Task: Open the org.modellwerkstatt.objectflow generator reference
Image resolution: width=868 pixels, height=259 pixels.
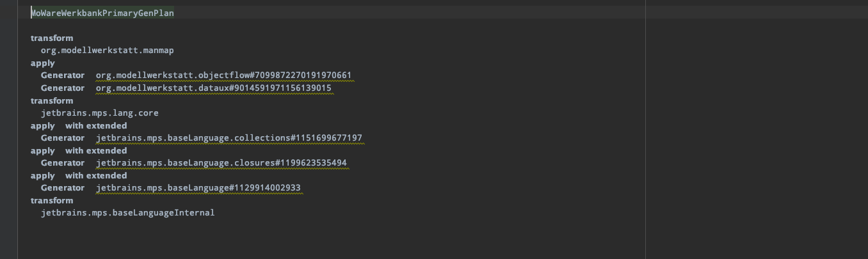Action: [x=223, y=75]
